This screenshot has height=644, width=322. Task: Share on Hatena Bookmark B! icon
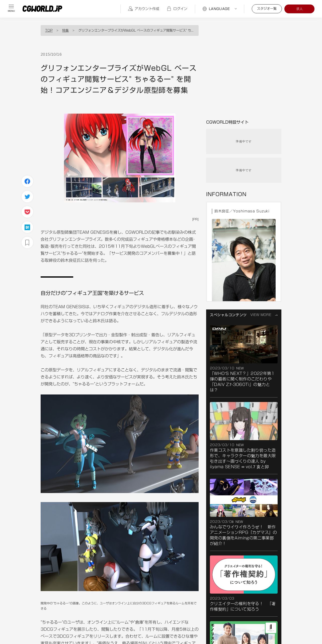pos(27,227)
